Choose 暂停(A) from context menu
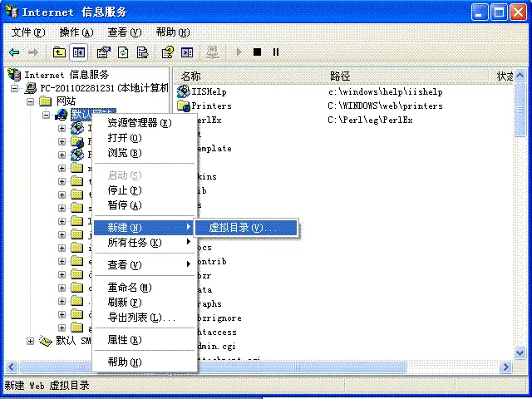 [x=145, y=205]
